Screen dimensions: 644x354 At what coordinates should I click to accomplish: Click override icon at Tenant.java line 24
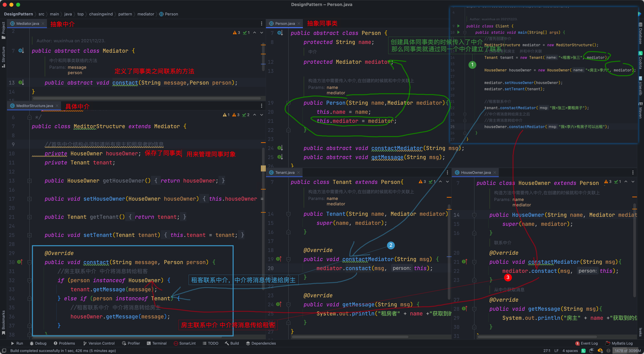tap(279, 305)
